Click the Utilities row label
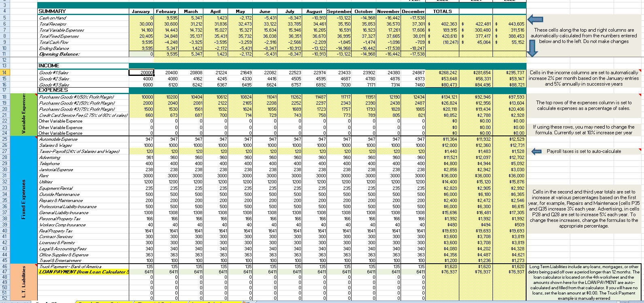Viewport: 644px width, 303px height. click(46, 182)
